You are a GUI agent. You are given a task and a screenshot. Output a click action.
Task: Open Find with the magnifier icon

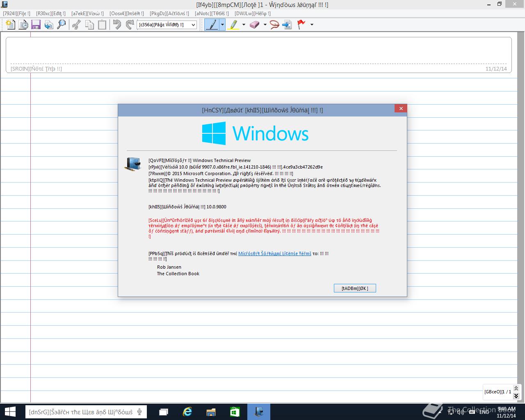point(62,25)
